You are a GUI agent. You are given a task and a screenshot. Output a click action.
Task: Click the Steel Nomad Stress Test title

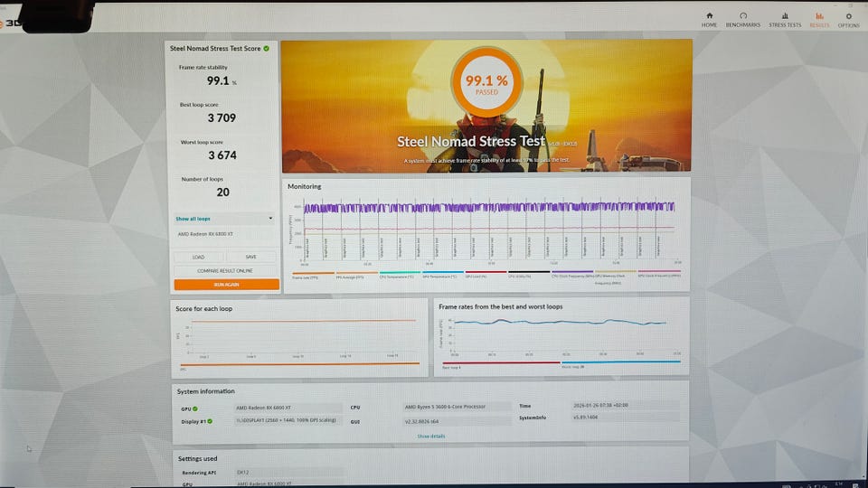[470, 141]
